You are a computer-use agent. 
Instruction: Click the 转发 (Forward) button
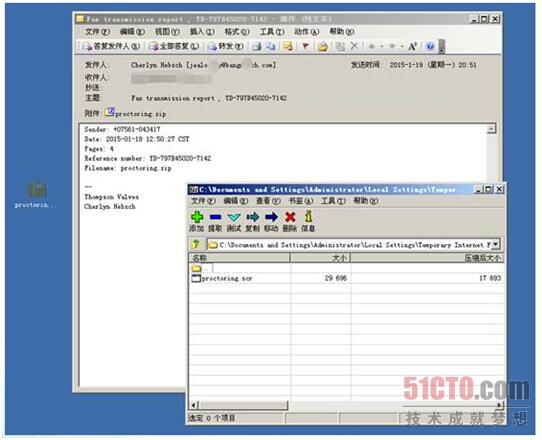[226, 46]
